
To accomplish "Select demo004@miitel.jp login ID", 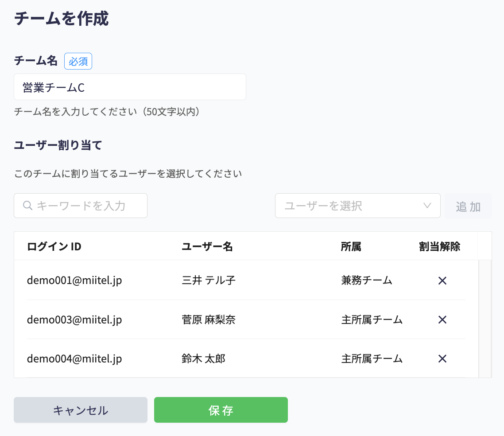I will pyautogui.click(x=74, y=358).
